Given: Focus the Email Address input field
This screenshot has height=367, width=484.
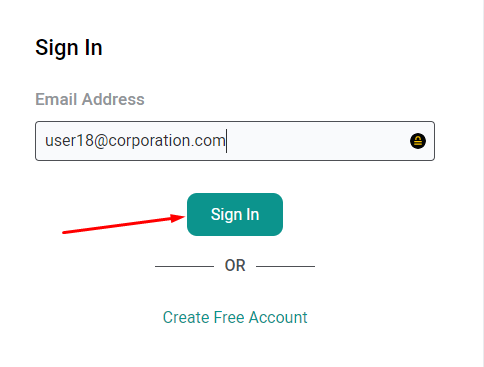Looking at the screenshot, I should pyautogui.click(x=235, y=141).
